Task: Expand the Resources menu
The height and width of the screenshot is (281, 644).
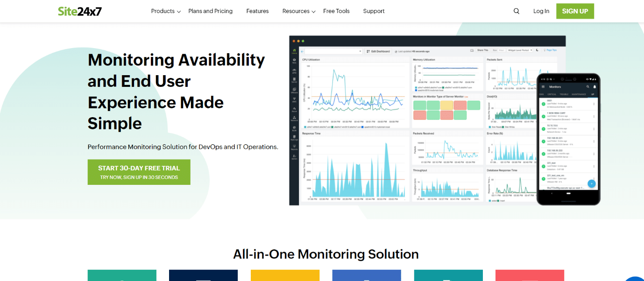Action: coord(299,11)
